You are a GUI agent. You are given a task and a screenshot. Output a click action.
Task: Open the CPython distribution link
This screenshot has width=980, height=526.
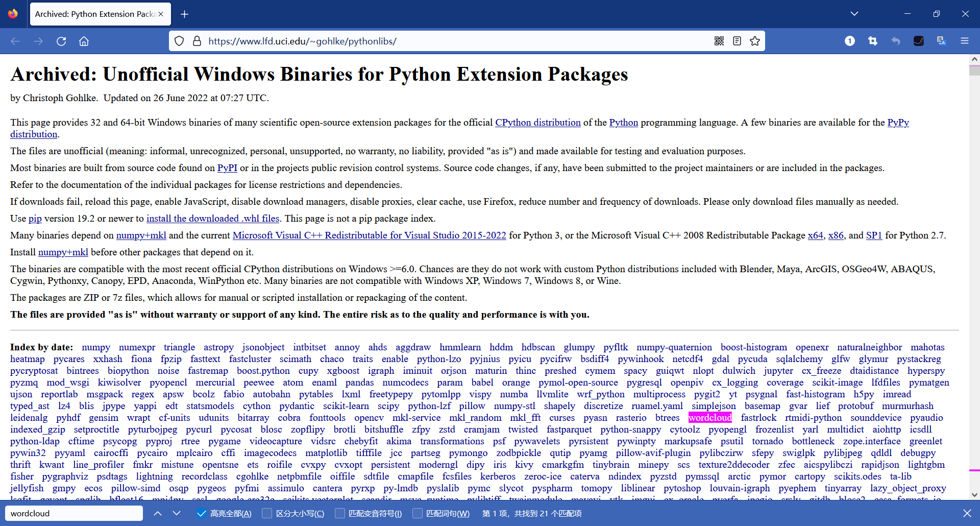point(538,123)
